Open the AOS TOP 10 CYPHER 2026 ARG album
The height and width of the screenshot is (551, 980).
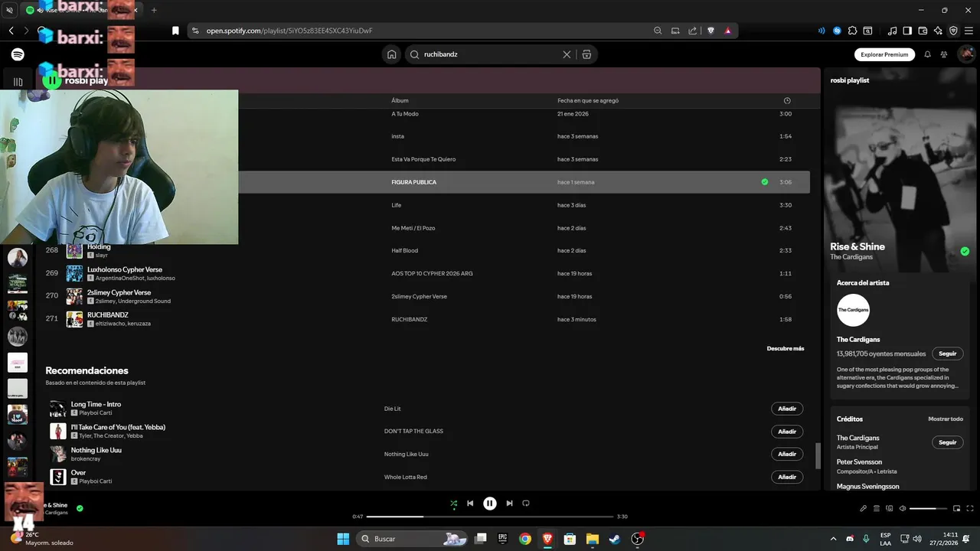click(x=432, y=273)
